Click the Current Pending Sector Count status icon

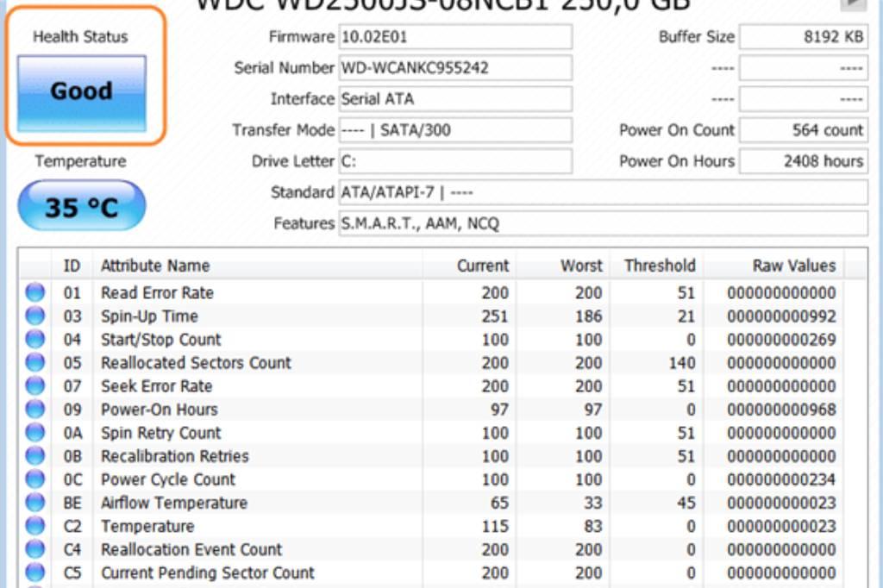click(35, 572)
